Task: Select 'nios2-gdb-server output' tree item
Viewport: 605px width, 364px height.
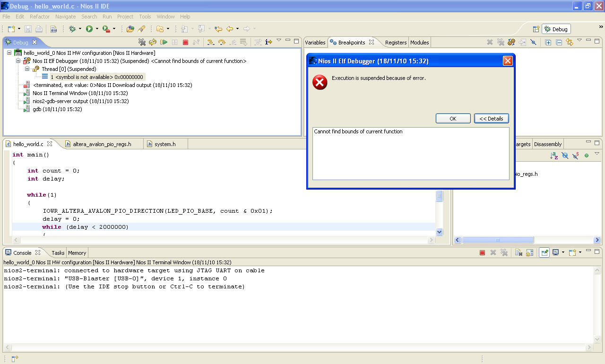Action: tap(80, 101)
